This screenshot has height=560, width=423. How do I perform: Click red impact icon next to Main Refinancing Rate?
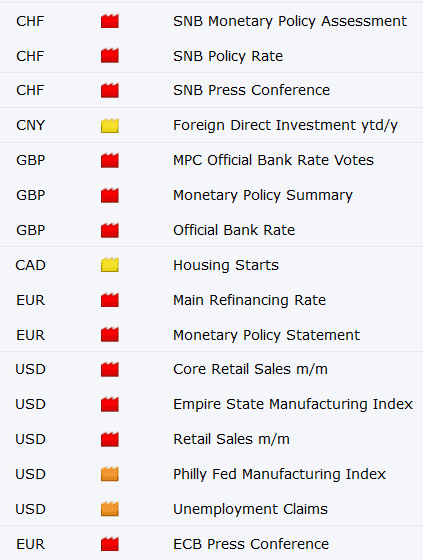pyautogui.click(x=110, y=300)
